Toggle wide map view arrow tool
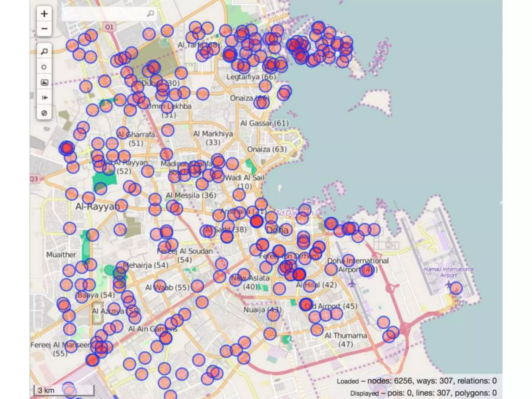This screenshot has width=532, height=399. tap(44, 98)
